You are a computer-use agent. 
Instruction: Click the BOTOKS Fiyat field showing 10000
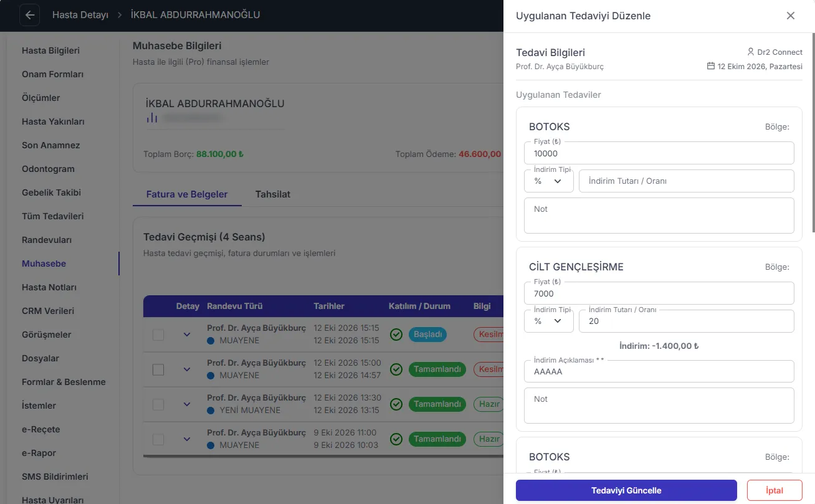tap(659, 153)
